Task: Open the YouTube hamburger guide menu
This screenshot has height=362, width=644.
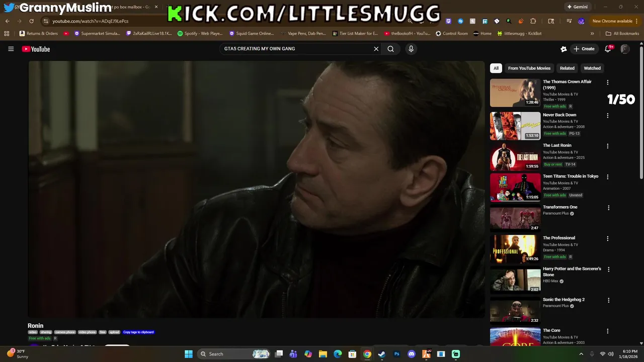Action: 11,49
